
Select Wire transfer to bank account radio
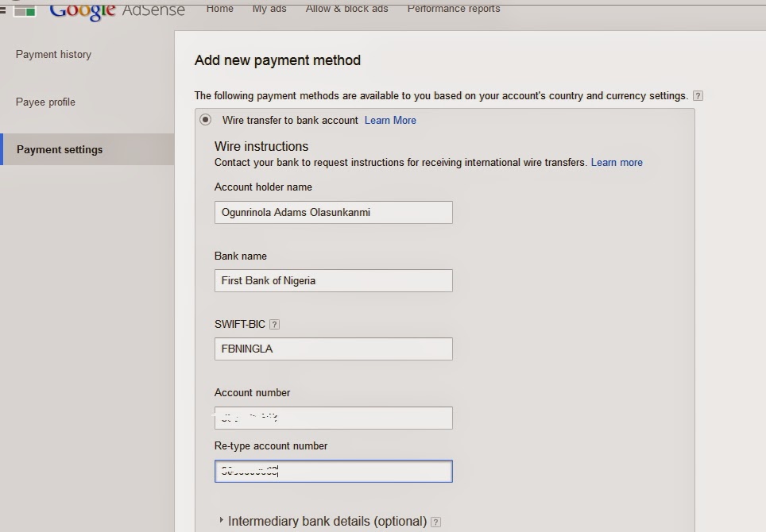[x=206, y=120]
